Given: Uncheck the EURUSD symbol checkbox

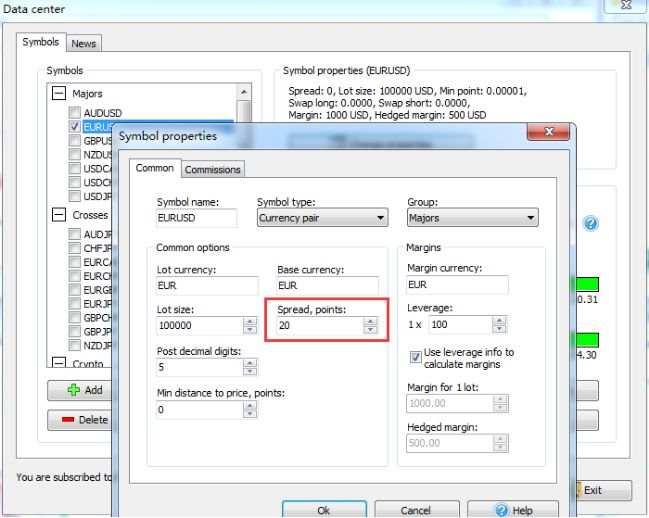Looking at the screenshot, I should (75, 127).
